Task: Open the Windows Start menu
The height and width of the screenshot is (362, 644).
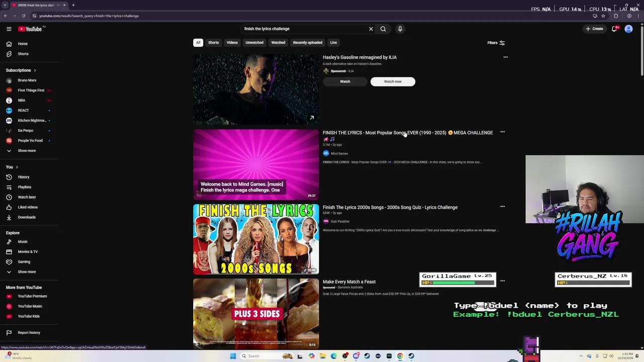Action: click(x=233, y=356)
